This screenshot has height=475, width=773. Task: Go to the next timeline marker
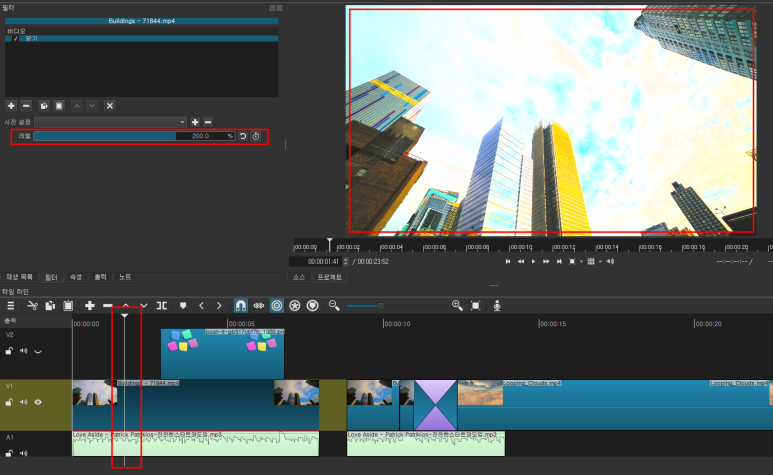pyautogui.click(x=219, y=306)
